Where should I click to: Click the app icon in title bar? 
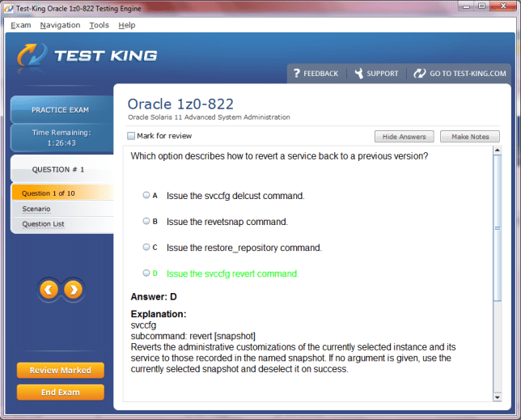[9, 8]
